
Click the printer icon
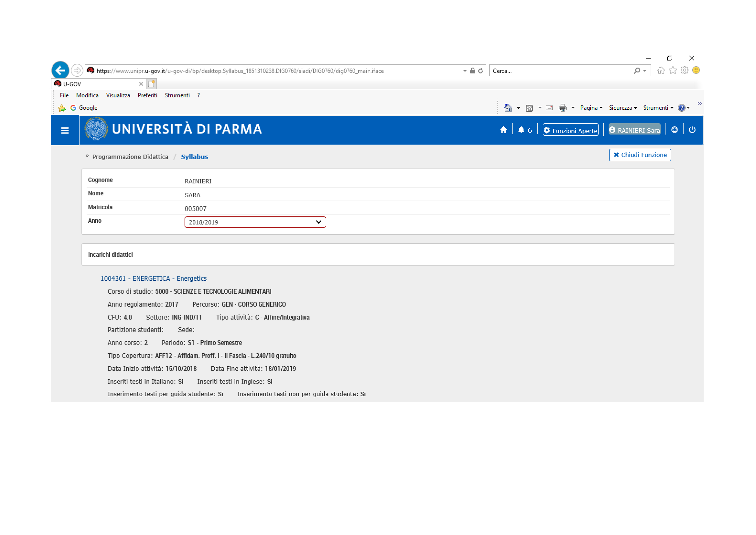[x=563, y=108]
